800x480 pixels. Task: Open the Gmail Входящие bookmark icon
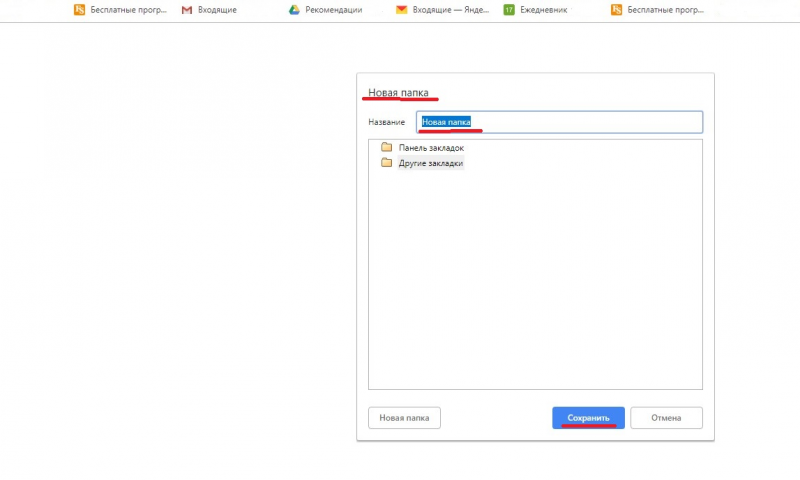[x=187, y=10]
